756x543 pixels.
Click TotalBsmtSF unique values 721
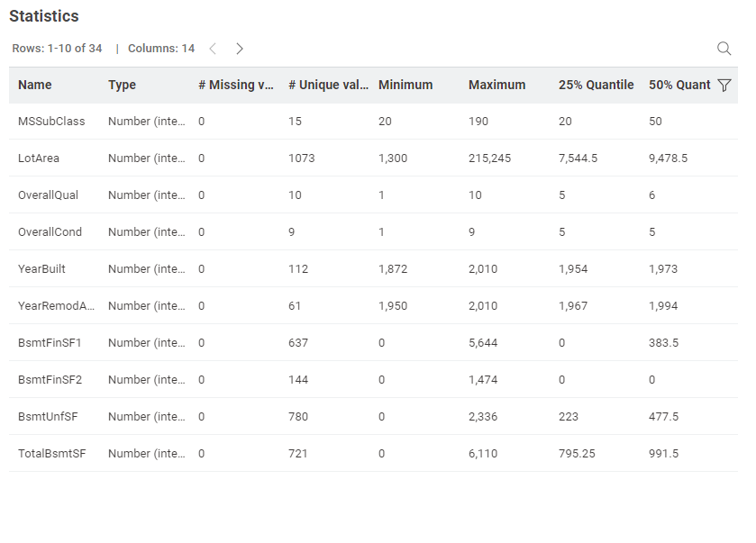pyautogui.click(x=297, y=453)
